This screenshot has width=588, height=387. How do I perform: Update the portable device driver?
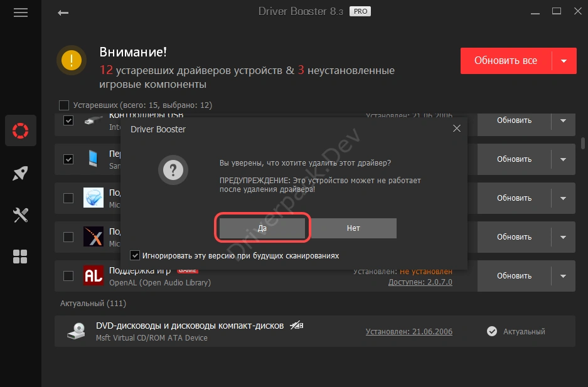514,159
